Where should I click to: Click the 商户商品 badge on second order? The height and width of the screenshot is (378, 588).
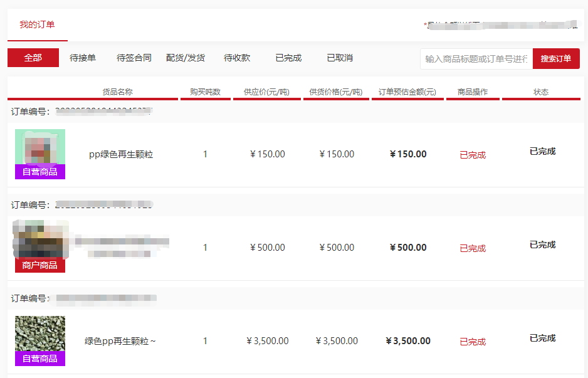[x=40, y=265]
